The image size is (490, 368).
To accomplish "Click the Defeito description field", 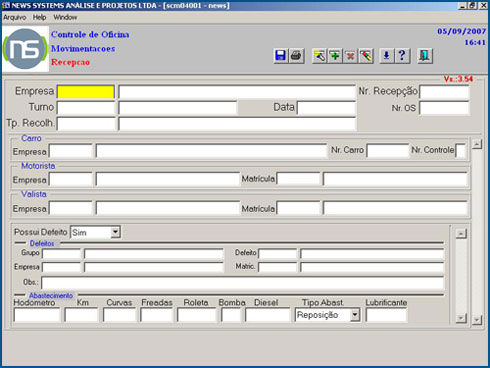I will pyautogui.click(x=372, y=254).
